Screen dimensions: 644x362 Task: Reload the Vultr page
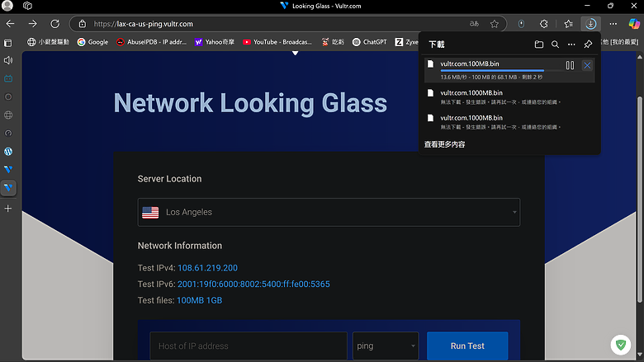click(54, 24)
